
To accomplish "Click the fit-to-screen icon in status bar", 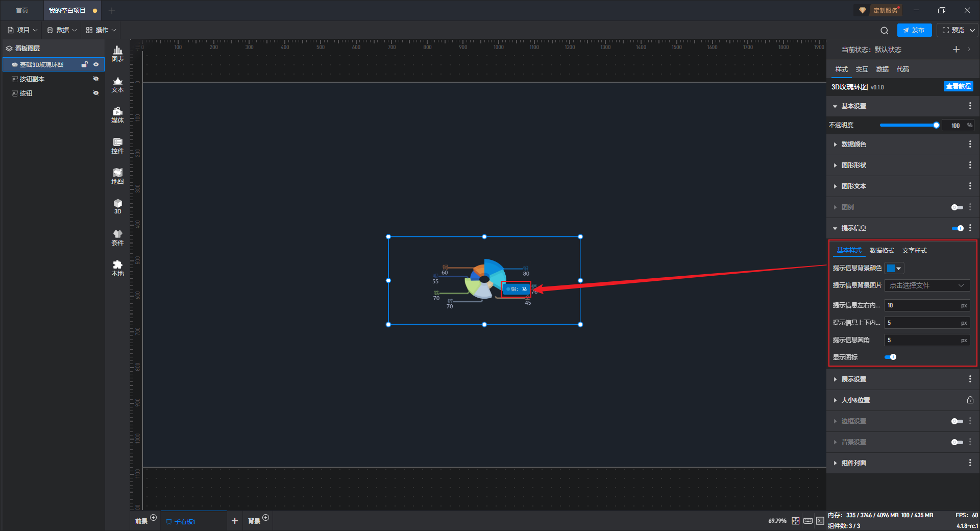I will pos(796,521).
